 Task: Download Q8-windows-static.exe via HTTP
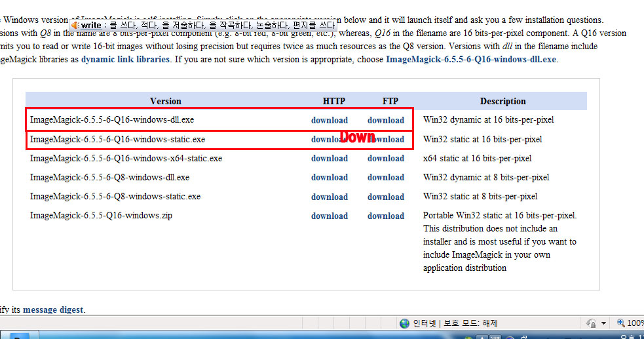[x=329, y=197]
